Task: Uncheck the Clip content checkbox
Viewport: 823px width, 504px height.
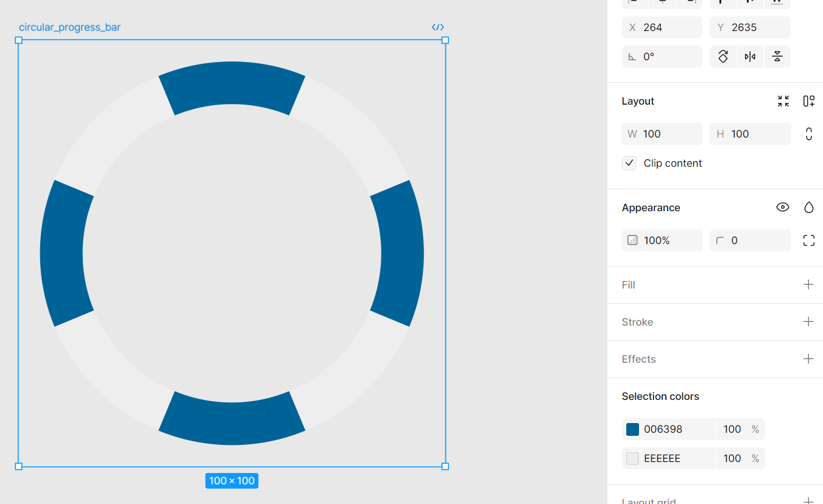Action: [629, 163]
